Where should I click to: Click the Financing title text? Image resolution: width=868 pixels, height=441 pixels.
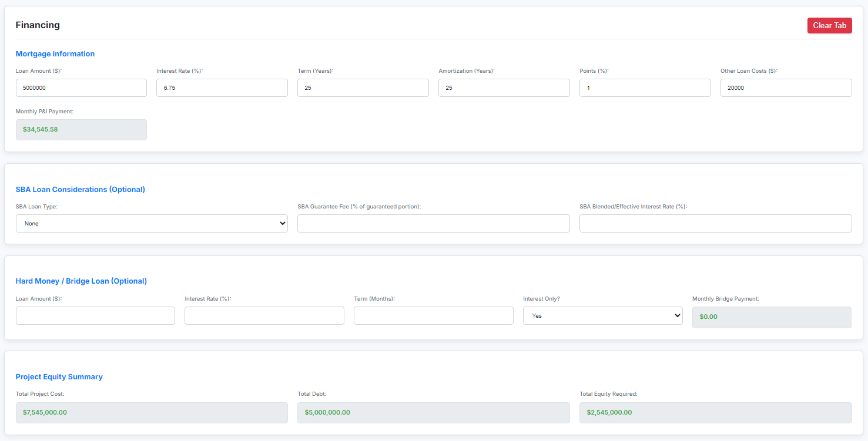[x=38, y=25]
